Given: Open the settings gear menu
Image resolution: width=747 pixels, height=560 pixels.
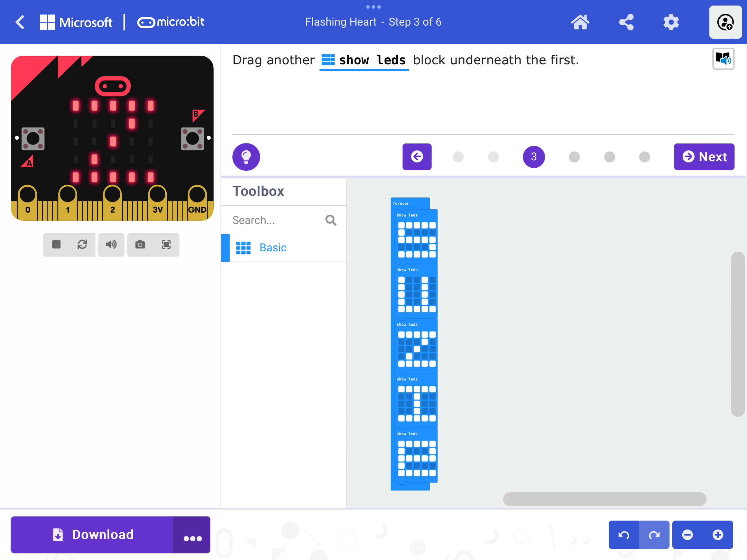Looking at the screenshot, I should pos(671,22).
